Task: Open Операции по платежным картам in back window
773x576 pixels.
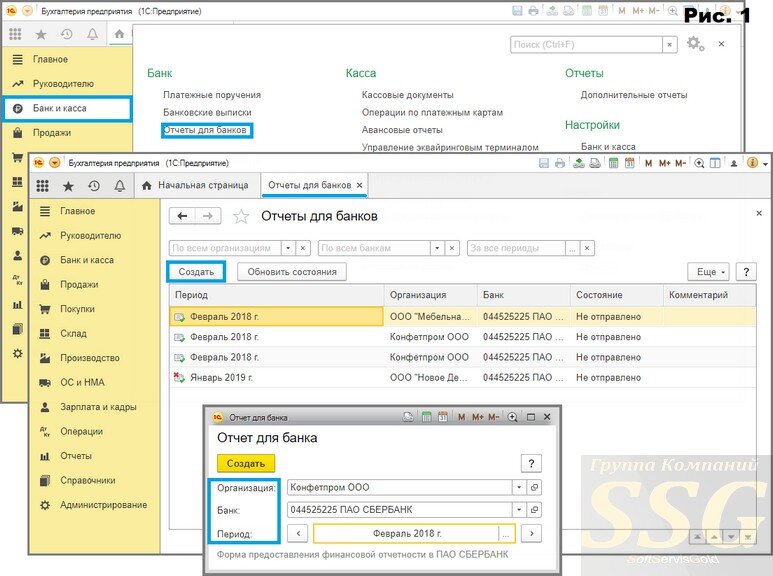Action: 432,112
